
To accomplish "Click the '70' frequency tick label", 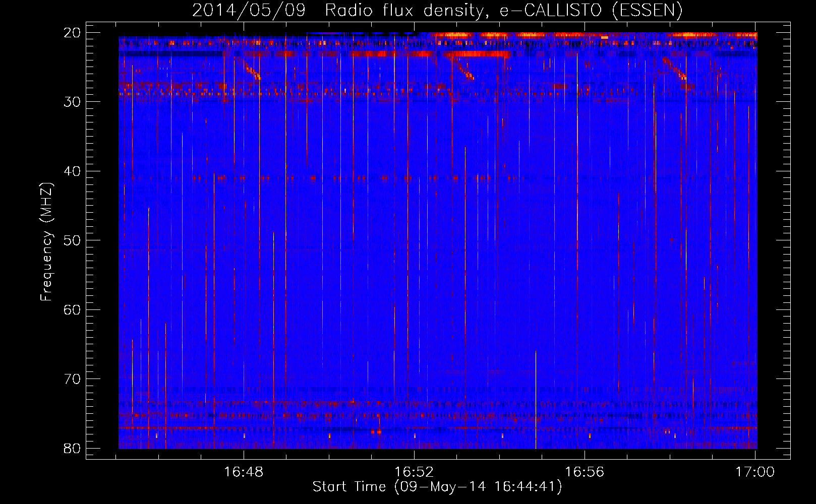I will tap(73, 379).
